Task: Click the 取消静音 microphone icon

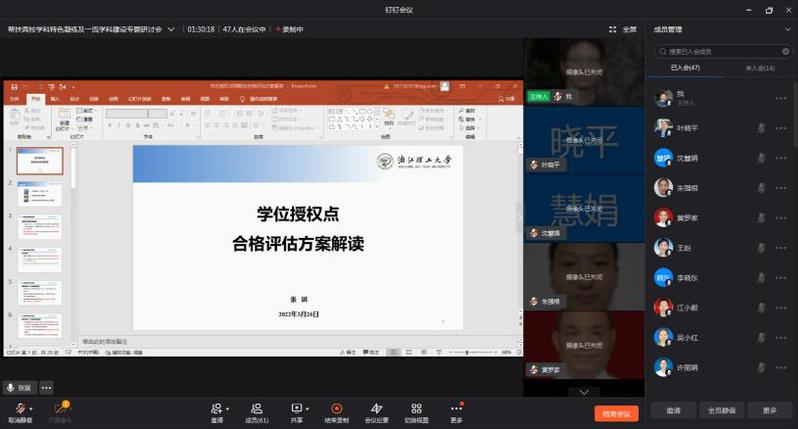Action: (20, 408)
